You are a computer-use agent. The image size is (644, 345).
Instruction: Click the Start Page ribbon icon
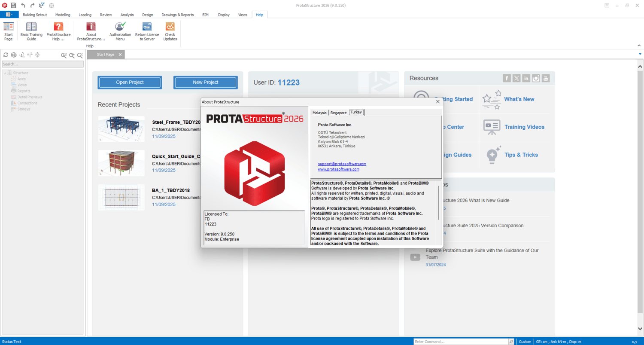pos(9,32)
